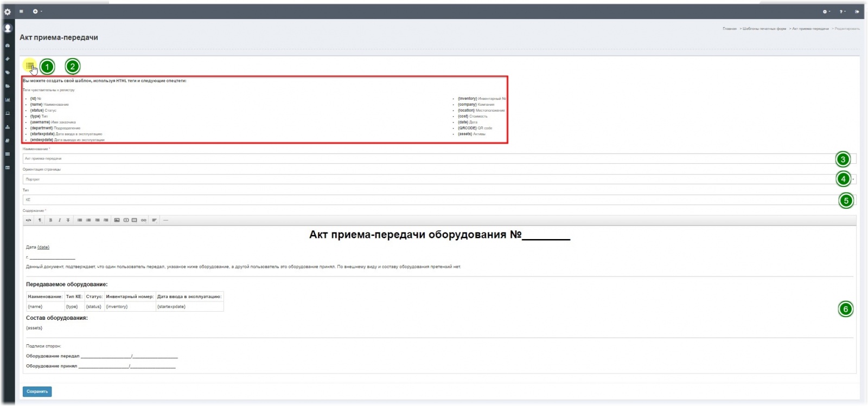The width and height of the screenshot is (868, 406).
Task: Open the dashboard gauge icon in sidebar
Action: [x=8, y=46]
